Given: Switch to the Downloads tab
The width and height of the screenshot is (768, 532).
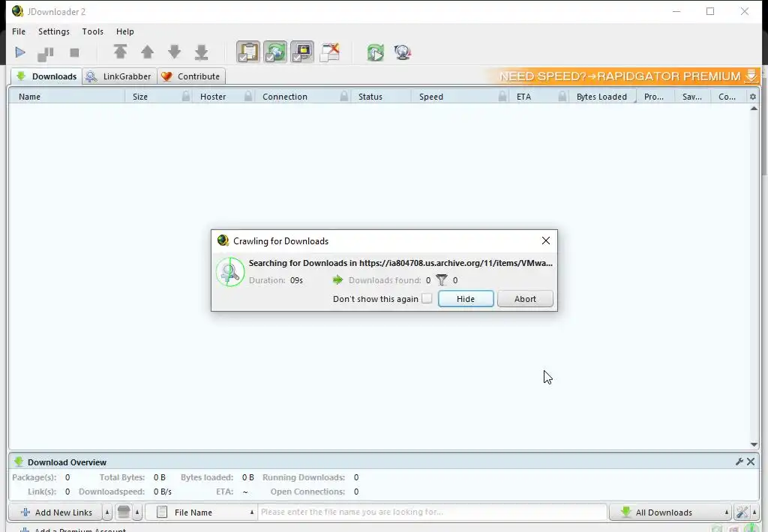Looking at the screenshot, I should tap(46, 76).
